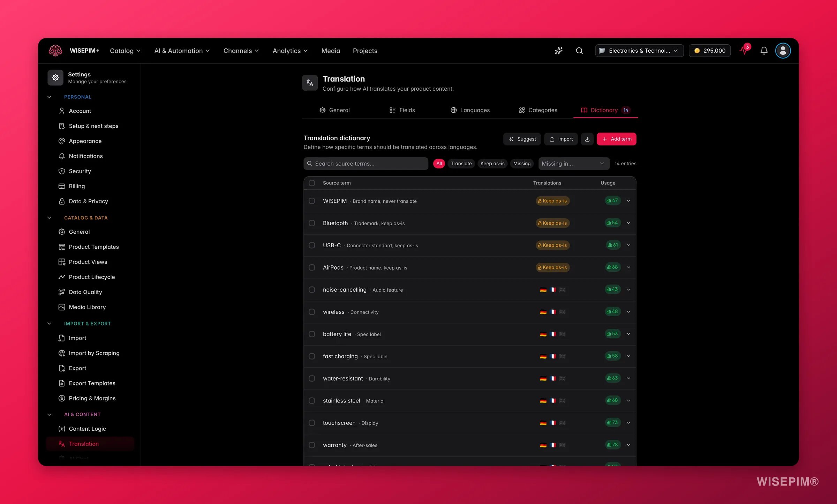Select the WISEPIM row checkbox
This screenshot has height=504, width=837.
(312, 201)
